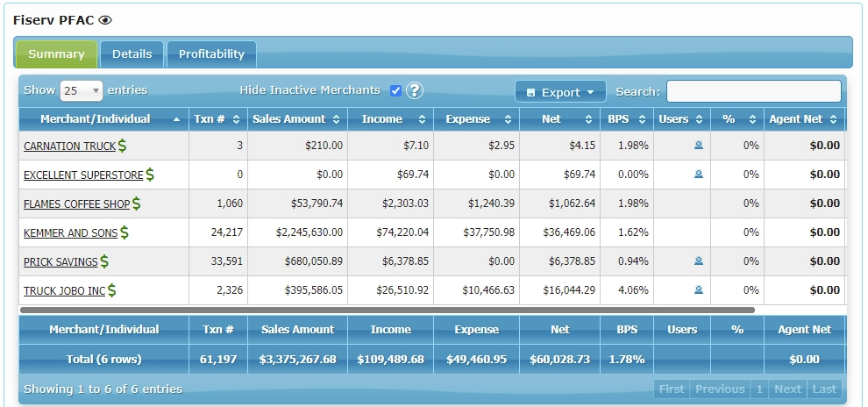Select Expense cell $10,466.63
The width and height of the screenshot is (868, 407).
(x=476, y=289)
